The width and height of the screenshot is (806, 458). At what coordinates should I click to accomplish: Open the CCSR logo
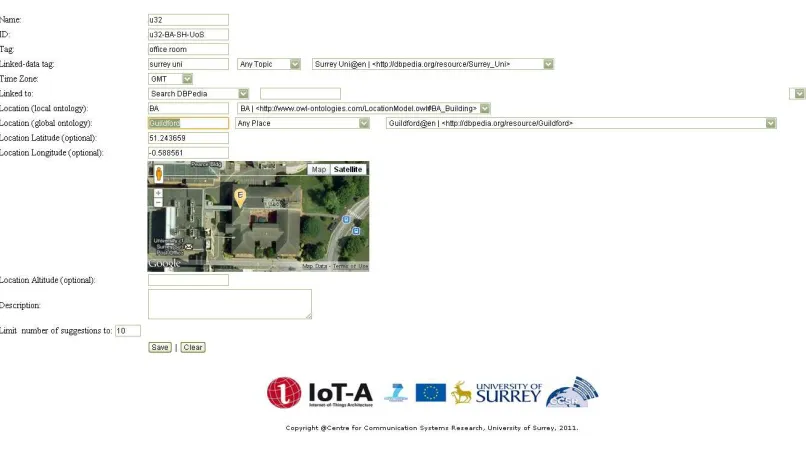572,392
